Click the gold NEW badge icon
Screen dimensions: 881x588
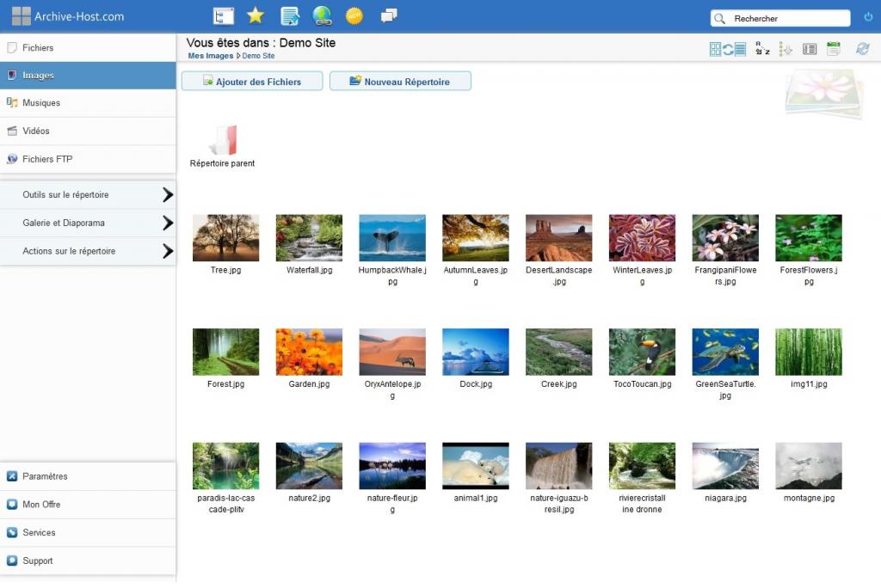coord(354,15)
